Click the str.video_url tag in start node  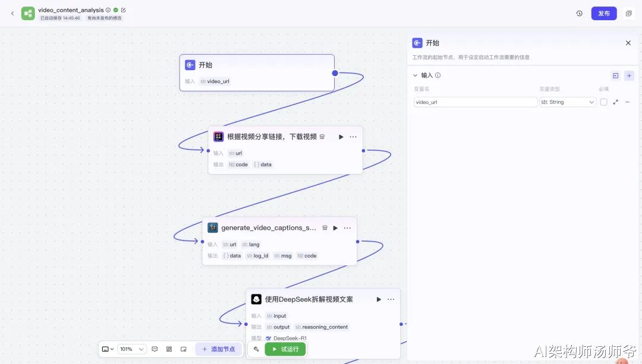coord(215,81)
